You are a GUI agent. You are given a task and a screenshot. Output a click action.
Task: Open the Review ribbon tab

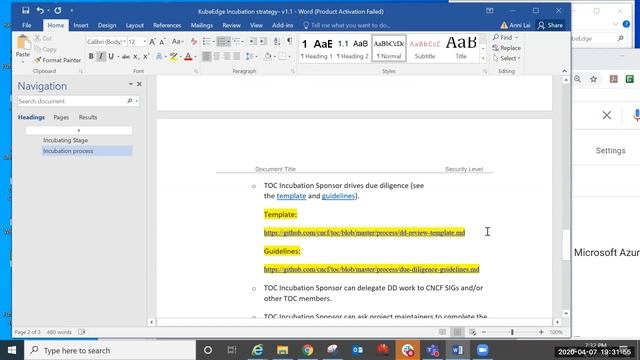231,25
